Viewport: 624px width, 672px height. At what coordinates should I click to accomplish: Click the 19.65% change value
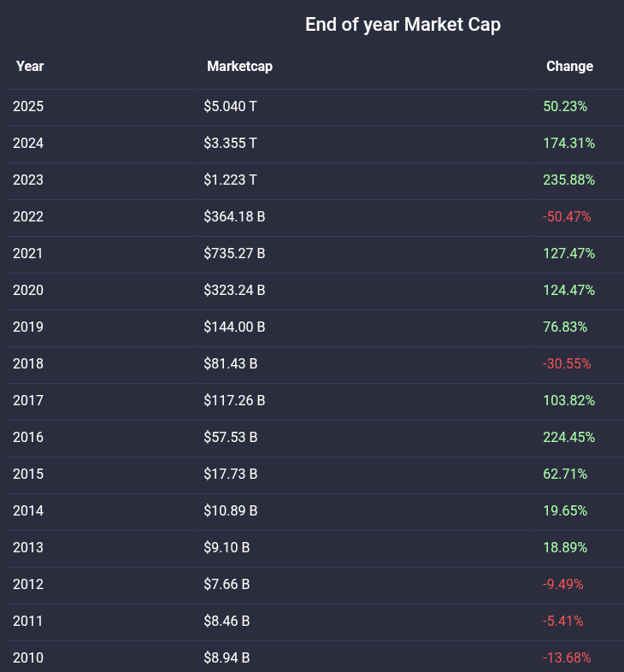coord(565,511)
